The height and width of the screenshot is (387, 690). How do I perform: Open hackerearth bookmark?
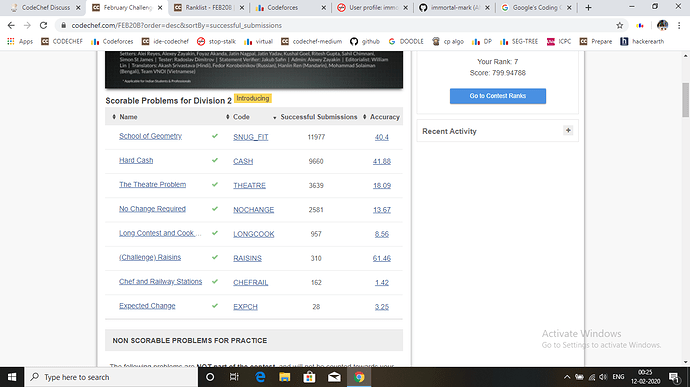(642, 41)
